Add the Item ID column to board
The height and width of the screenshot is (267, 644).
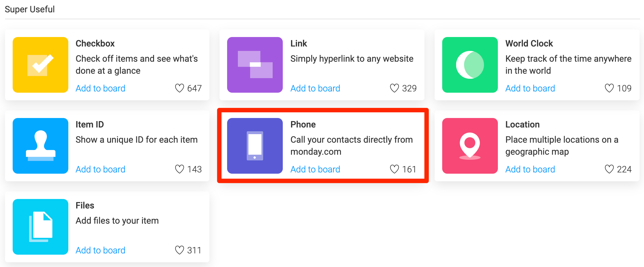(x=100, y=169)
